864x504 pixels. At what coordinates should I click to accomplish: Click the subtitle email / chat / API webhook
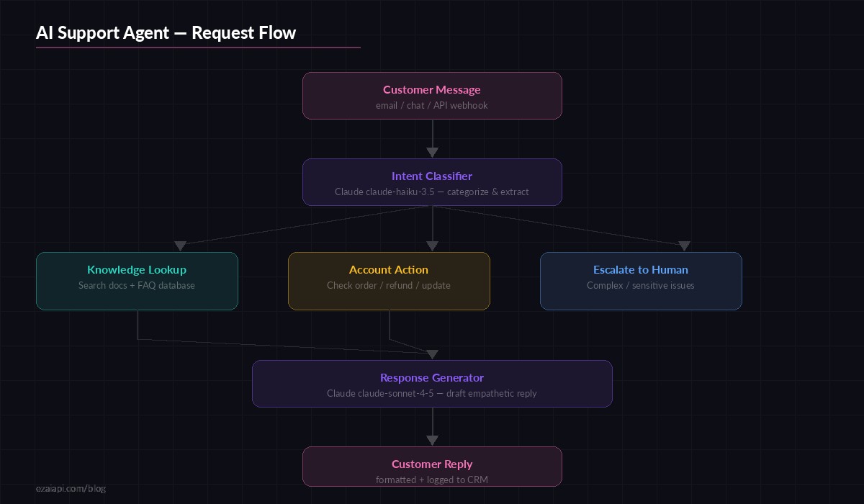(432, 105)
